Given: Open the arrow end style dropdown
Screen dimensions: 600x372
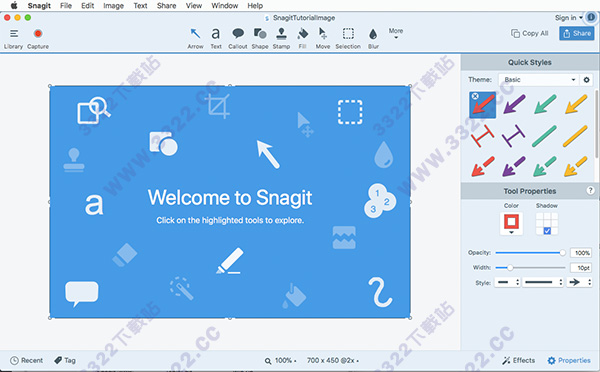Looking at the screenshot, I should (x=579, y=282).
